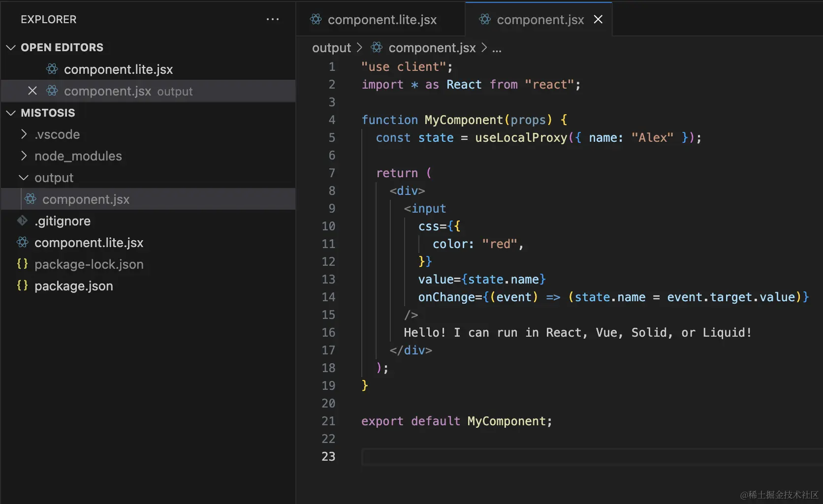Click braces icon of package.json
This screenshot has width=823, height=504.
(23, 285)
